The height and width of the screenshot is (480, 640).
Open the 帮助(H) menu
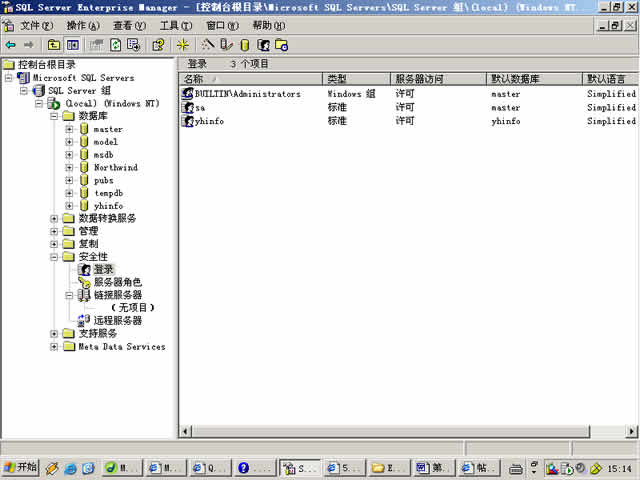[269, 26]
